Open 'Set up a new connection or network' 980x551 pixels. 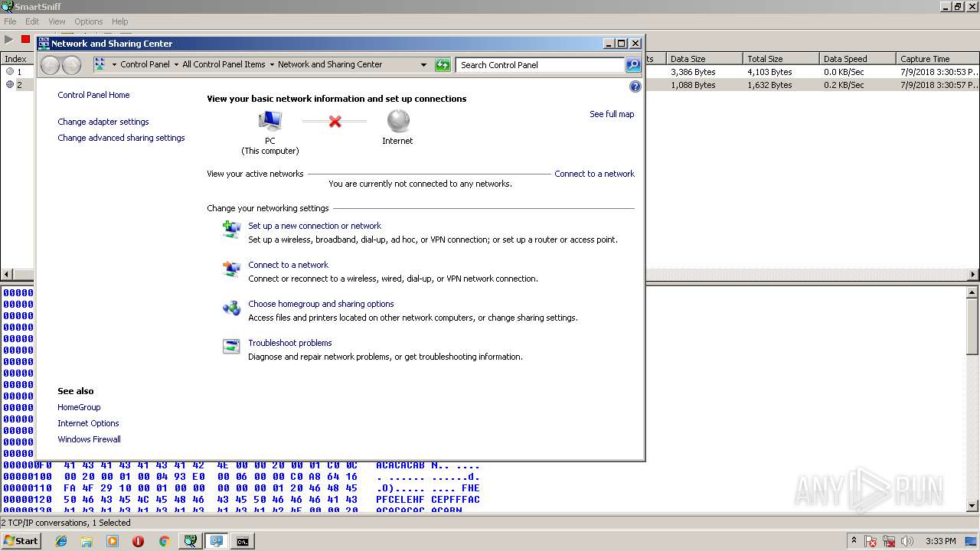[315, 226]
